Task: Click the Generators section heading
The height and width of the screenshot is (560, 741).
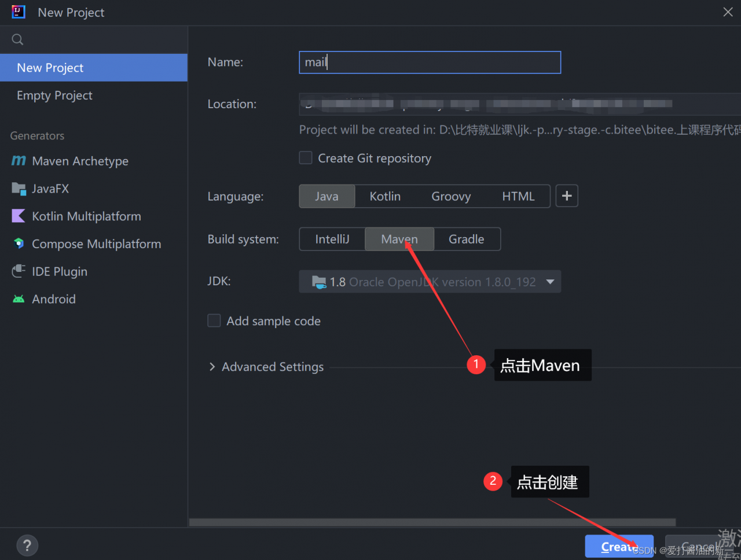Action: point(37,136)
